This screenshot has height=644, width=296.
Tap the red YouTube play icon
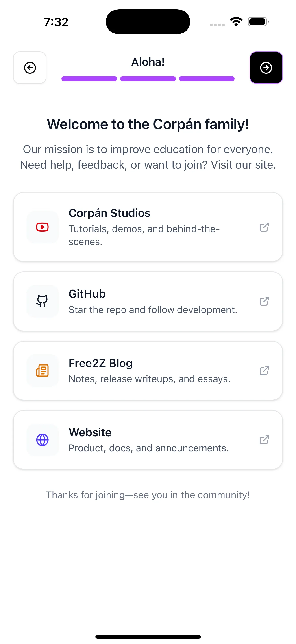coord(42,227)
